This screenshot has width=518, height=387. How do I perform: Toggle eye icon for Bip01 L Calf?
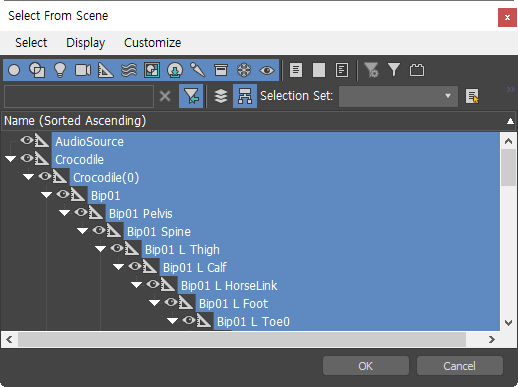(x=135, y=266)
